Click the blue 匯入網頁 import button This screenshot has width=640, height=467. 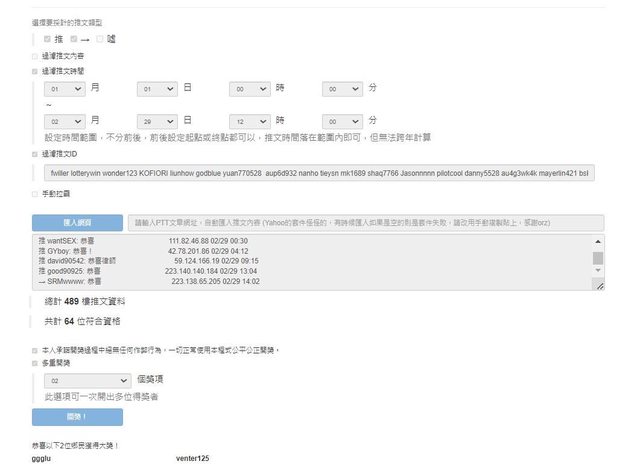click(77, 222)
